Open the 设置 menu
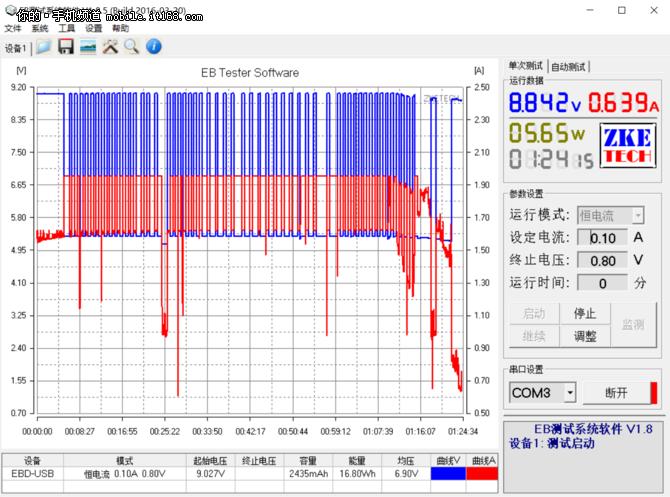The height and width of the screenshot is (497, 670). click(x=94, y=28)
